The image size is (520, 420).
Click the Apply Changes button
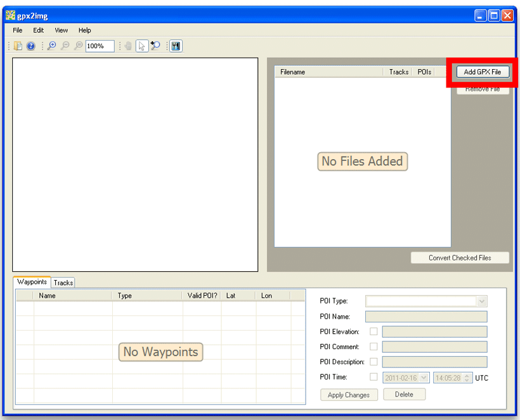click(x=349, y=395)
